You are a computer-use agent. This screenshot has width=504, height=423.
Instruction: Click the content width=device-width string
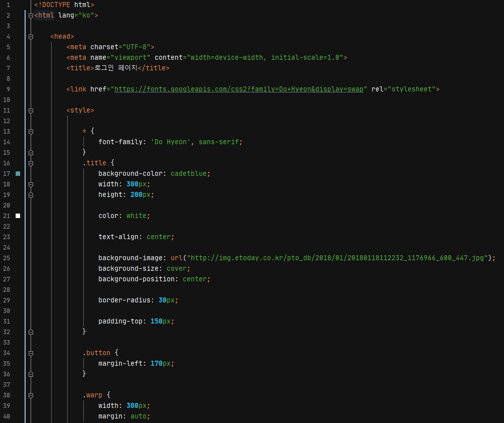265,58
